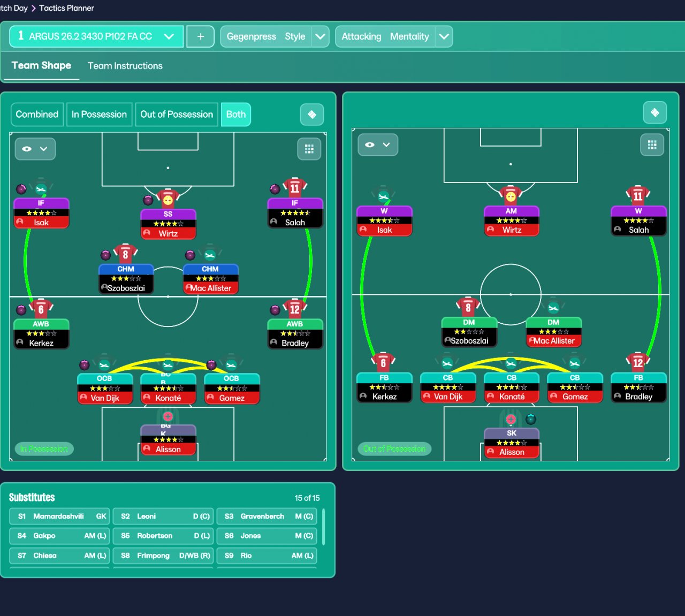Select substitute S8 Frimpong
Image resolution: width=685 pixels, height=616 pixels.
(163, 556)
